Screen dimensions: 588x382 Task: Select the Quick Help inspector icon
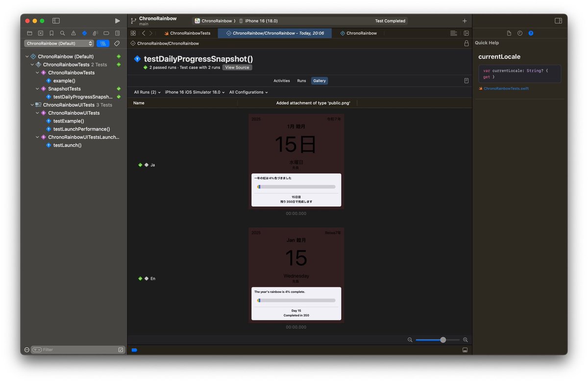tap(531, 33)
